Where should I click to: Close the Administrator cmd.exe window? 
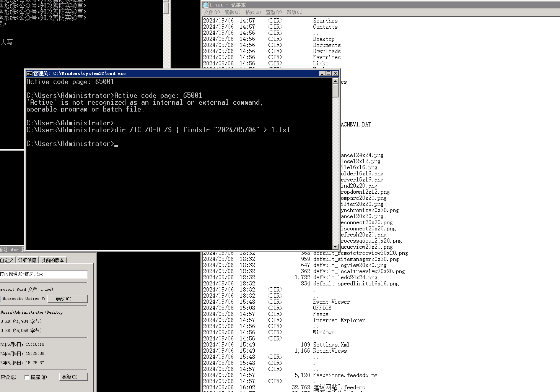tap(335, 73)
